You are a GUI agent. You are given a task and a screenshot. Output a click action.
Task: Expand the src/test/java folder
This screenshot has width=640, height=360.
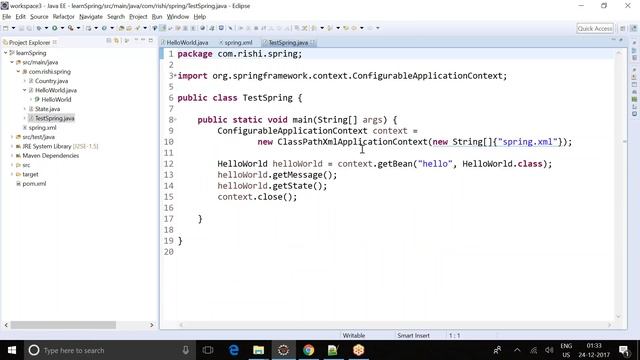pyautogui.click(x=12, y=137)
